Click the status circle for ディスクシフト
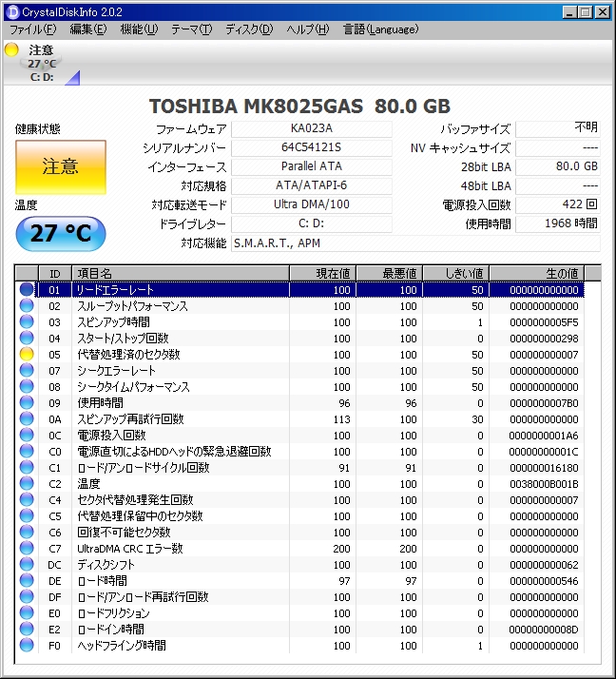The image size is (616, 679). (27, 564)
